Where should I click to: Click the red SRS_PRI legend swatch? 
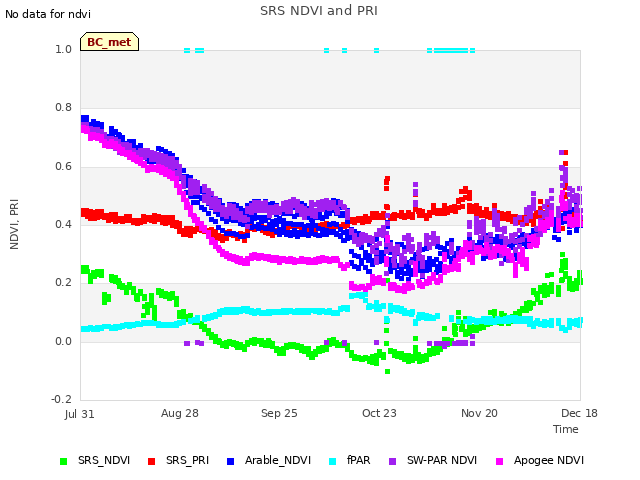[151, 461]
